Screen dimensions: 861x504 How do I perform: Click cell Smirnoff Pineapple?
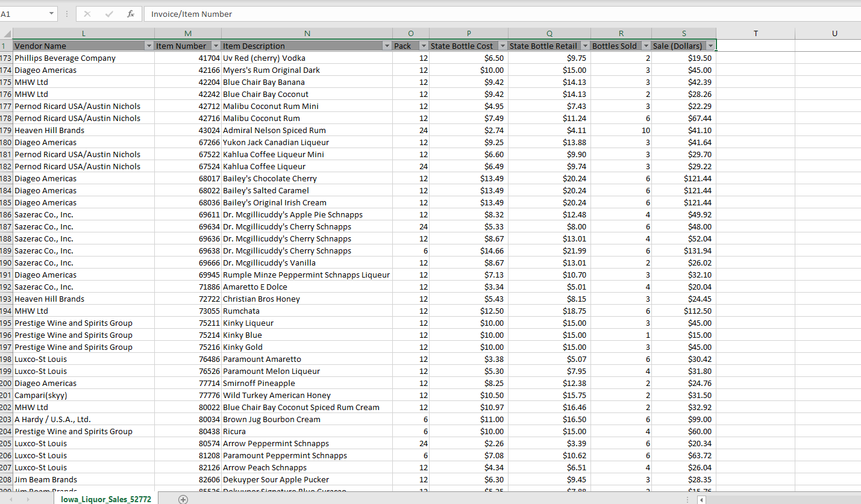[307, 383]
